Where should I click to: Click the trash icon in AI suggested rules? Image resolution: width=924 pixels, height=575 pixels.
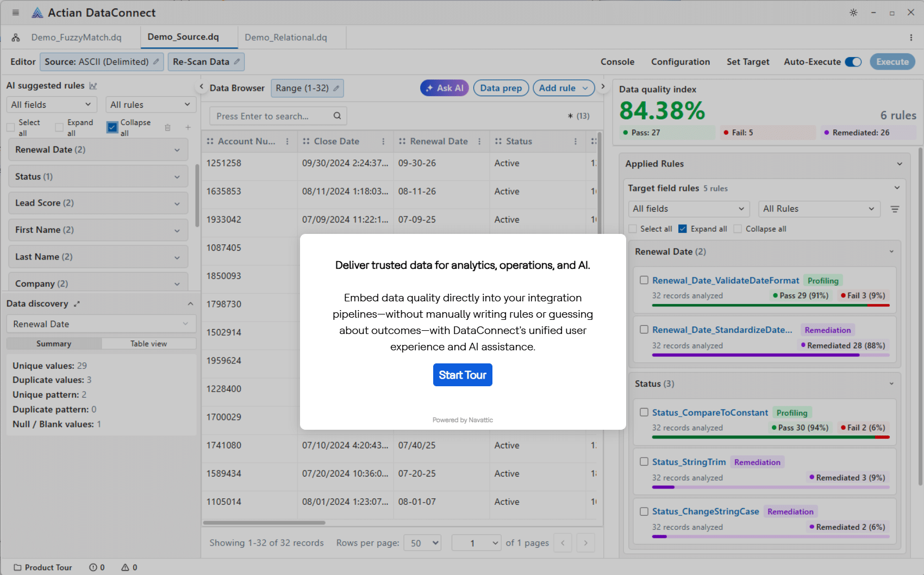pos(167,127)
